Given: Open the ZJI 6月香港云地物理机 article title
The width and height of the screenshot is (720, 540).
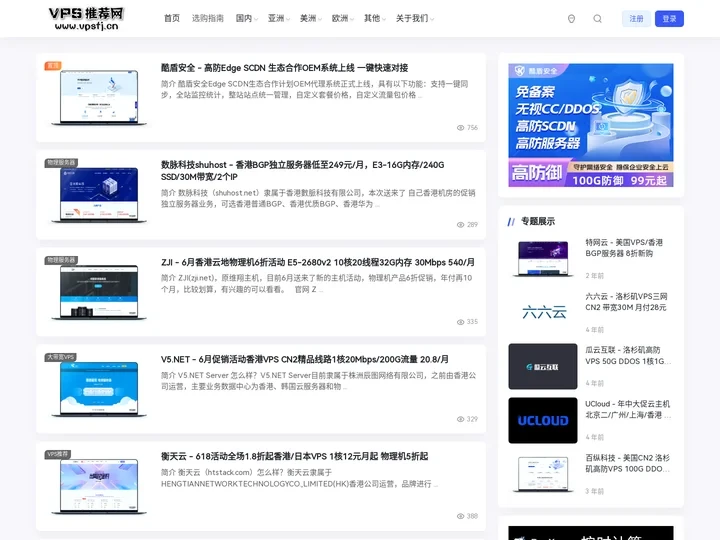Looking at the screenshot, I should click(x=317, y=262).
